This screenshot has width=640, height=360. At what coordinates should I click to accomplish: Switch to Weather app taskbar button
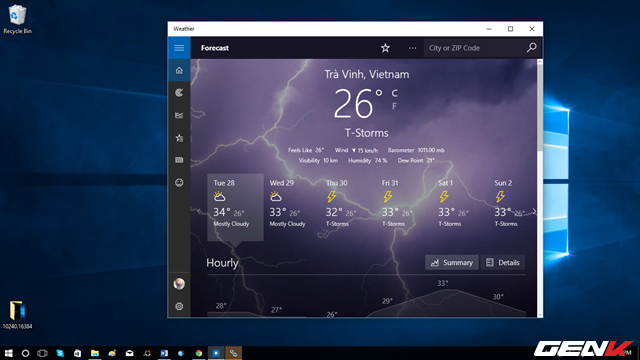[216, 353]
